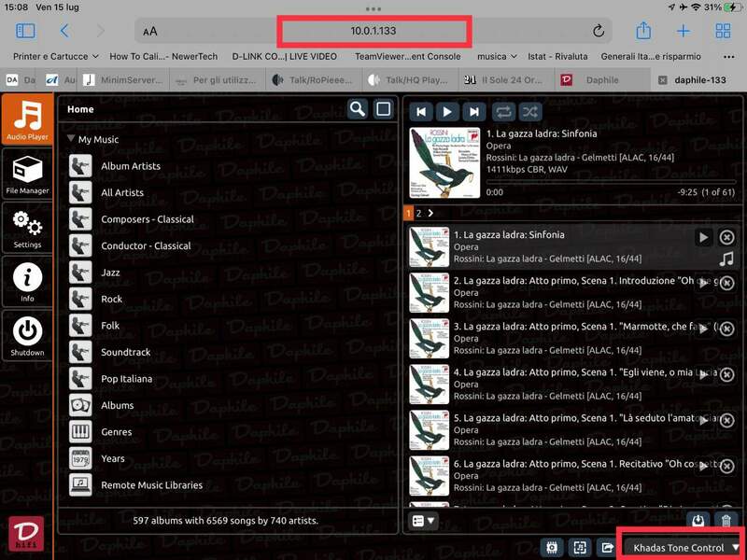Open the Khadas Tone Control player dropdown
Screen dimensions: 747x560
(685, 548)
